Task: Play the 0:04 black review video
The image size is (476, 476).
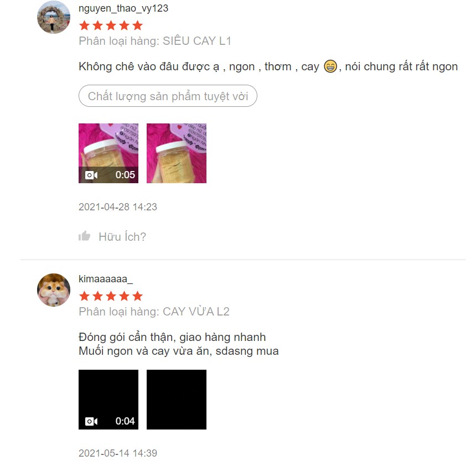Action: point(108,400)
